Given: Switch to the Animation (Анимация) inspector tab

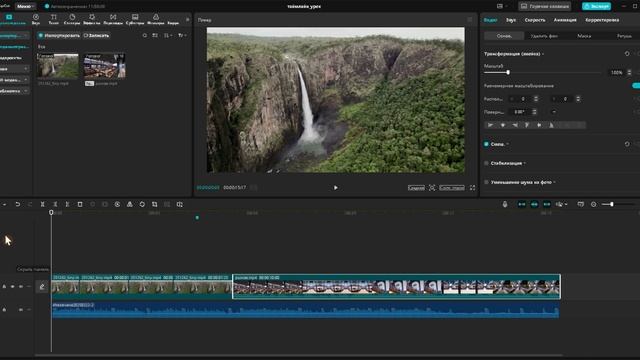Looking at the screenshot, I should [x=565, y=20].
